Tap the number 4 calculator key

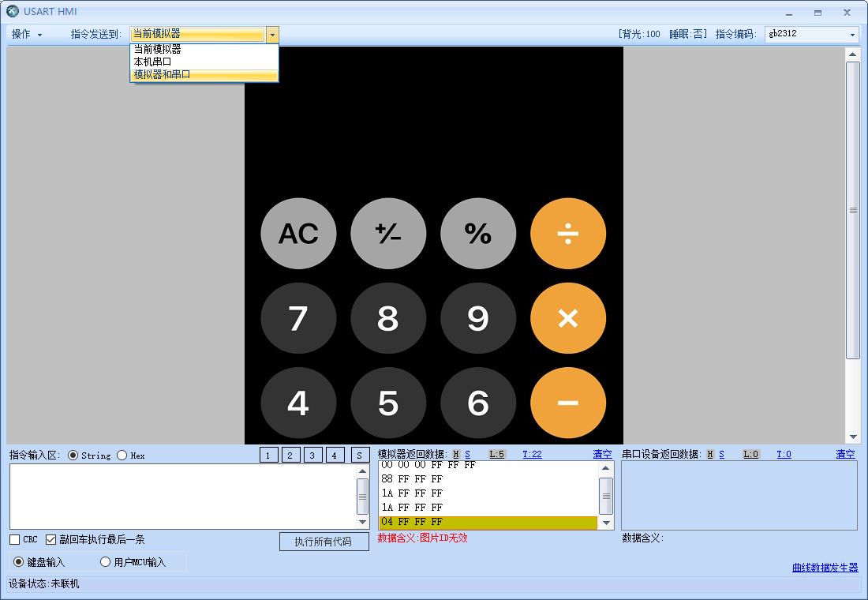coord(298,403)
